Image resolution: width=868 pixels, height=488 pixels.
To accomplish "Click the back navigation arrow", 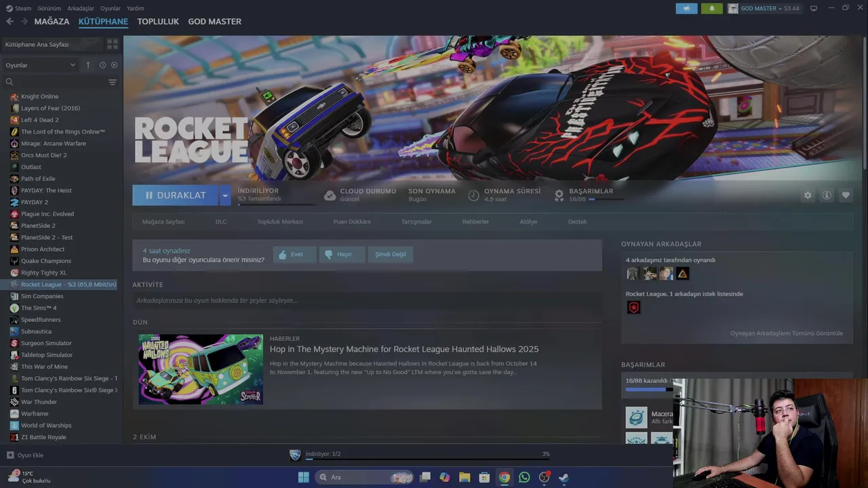I will (9, 22).
